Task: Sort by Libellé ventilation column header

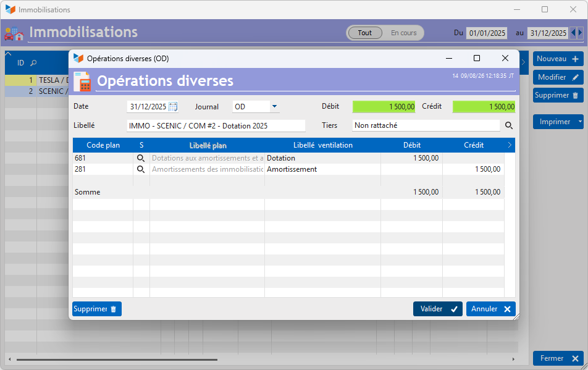Action: pyautogui.click(x=323, y=145)
